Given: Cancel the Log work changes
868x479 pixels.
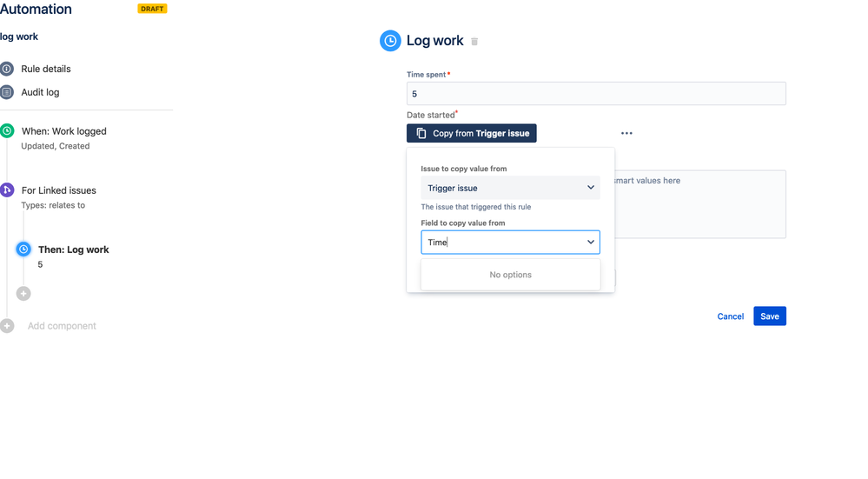Looking at the screenshot, I should point(731,316).
